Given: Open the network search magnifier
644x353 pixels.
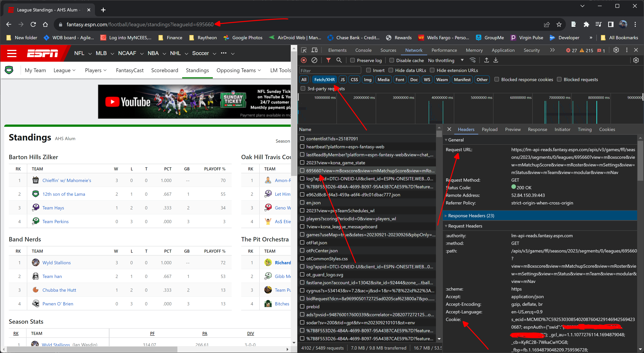Looking at the screenshot, I should (x=339, y=60).
